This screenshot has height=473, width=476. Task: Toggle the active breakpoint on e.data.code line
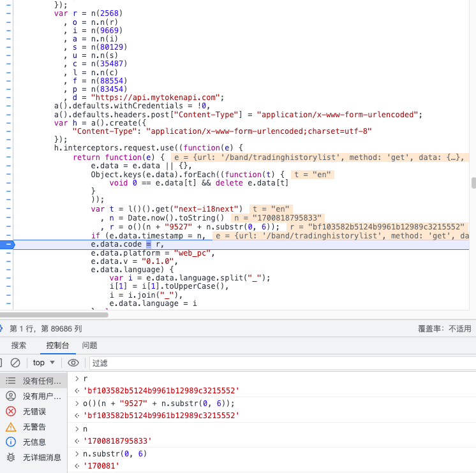click(8, 244)
